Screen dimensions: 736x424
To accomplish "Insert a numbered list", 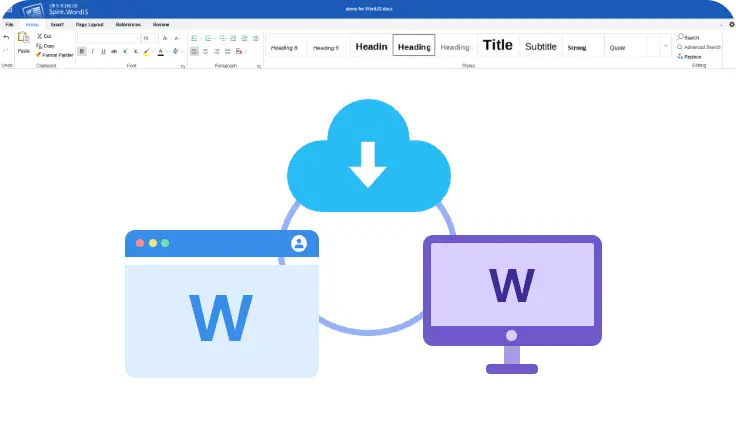I will [207, 38].
